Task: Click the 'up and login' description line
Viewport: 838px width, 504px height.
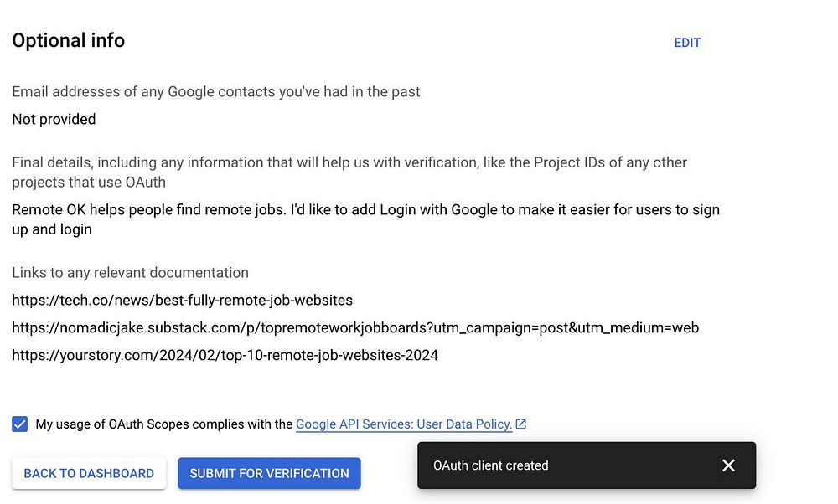Action: pyautogui.click(x=52, y=229)
